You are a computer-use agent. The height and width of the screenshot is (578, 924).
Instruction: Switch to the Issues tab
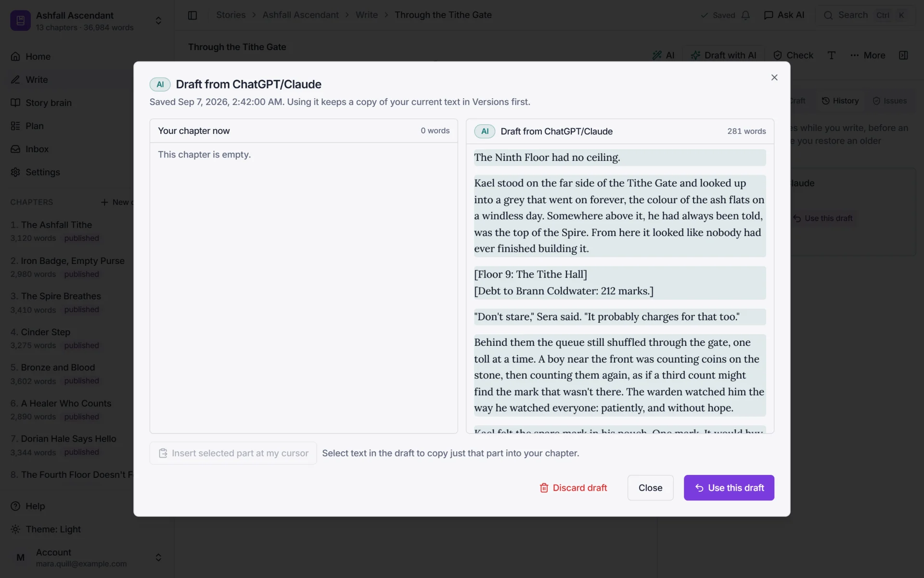[889, 101]
